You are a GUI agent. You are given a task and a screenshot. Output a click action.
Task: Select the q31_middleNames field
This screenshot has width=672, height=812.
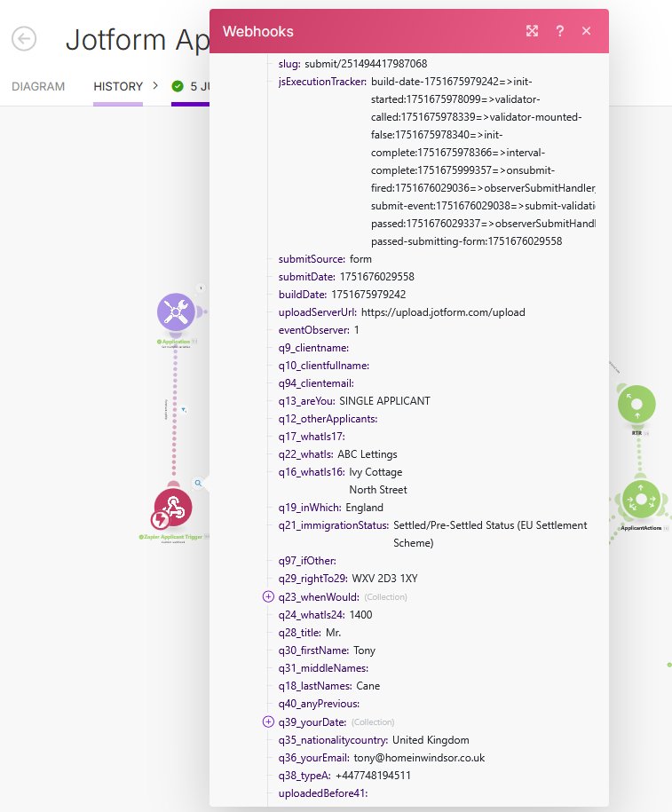tap(323, 668)
